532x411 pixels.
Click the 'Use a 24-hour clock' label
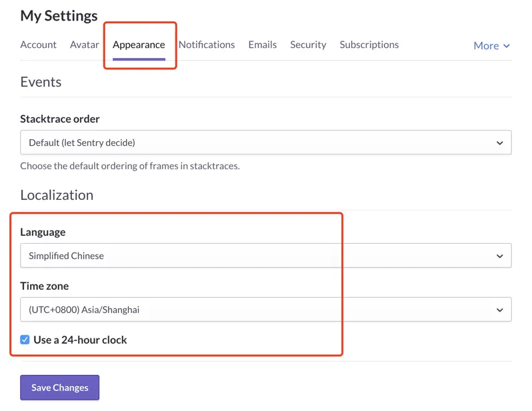point(80,340)
